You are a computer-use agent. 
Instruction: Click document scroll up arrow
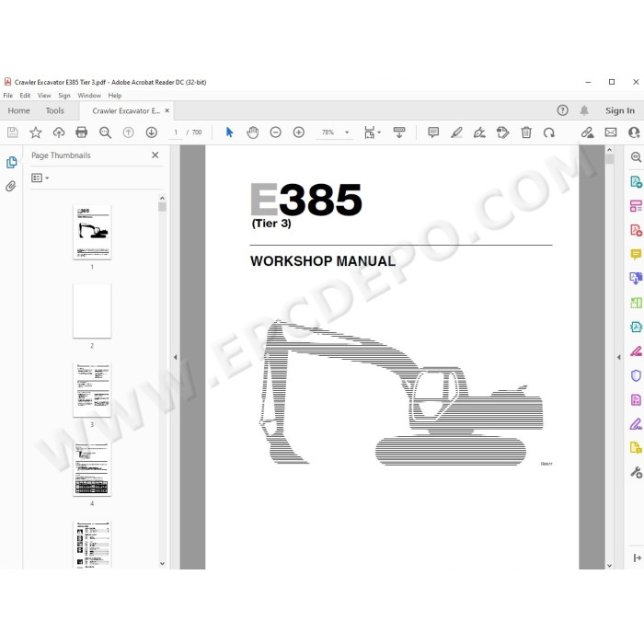click(x=609, y=150)
